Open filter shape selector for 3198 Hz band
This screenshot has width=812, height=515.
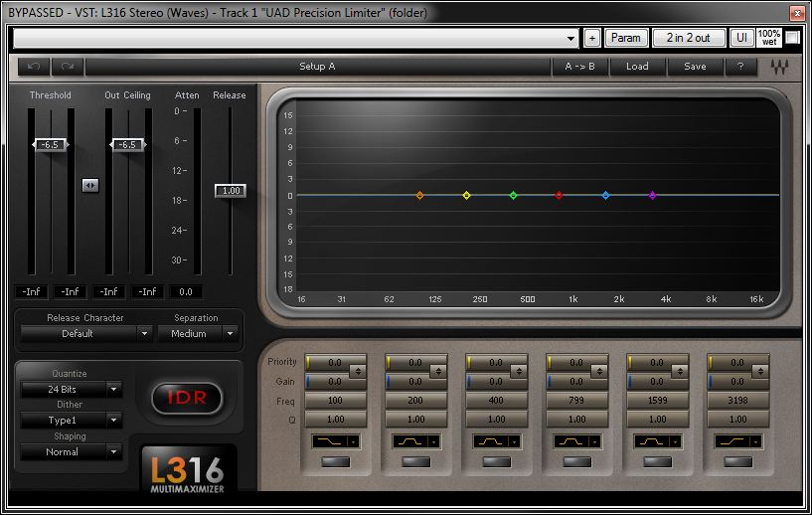tap(737, 441)
